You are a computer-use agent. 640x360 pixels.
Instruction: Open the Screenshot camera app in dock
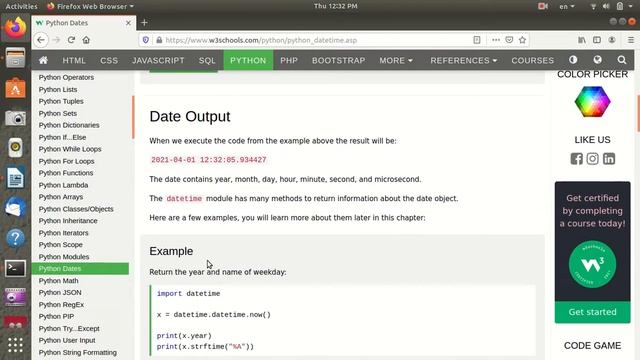click(15, 118)
